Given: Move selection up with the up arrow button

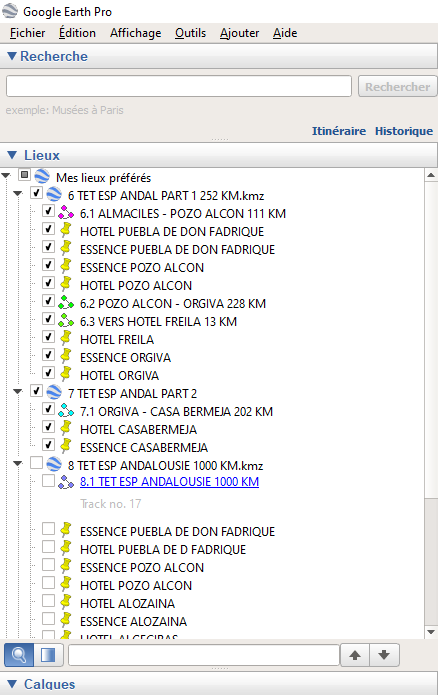Looking at the screenshot, I should [355, 655].
